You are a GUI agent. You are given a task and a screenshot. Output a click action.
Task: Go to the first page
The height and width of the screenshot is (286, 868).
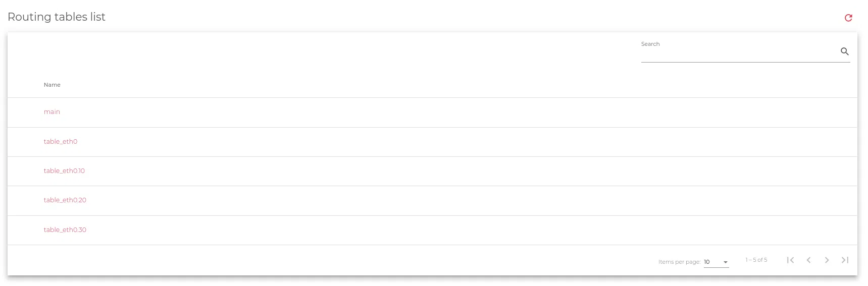pyautogui.click(x=790, y=260)
